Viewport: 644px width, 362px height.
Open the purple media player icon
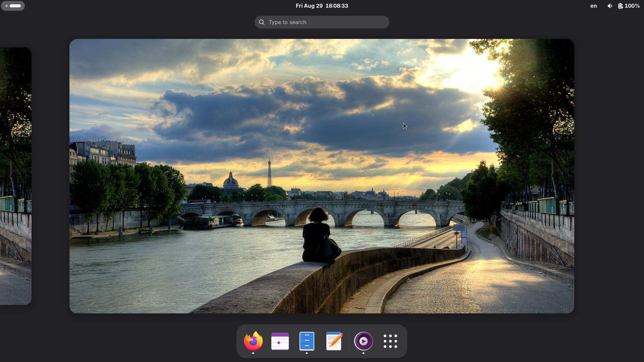point(363,341)
